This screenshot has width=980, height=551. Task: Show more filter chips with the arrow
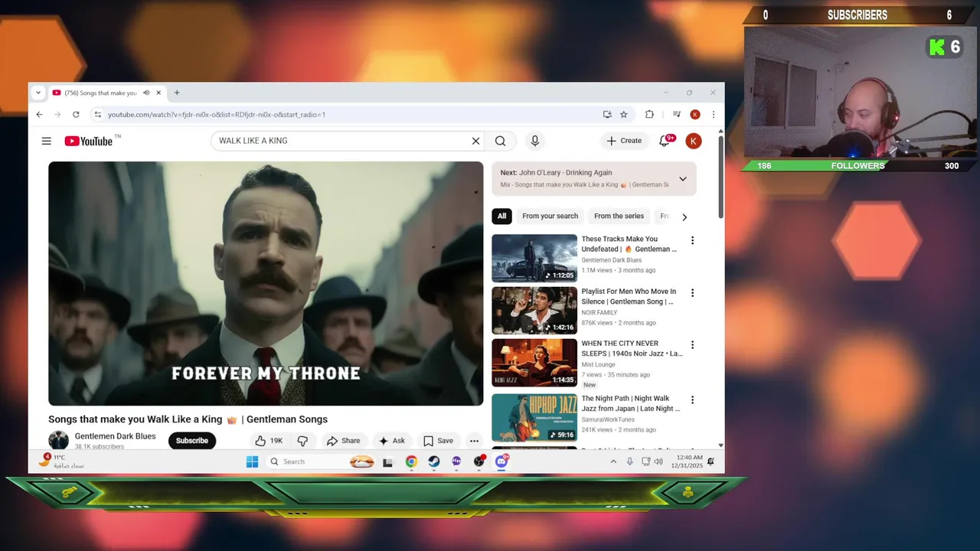(684, 217)
